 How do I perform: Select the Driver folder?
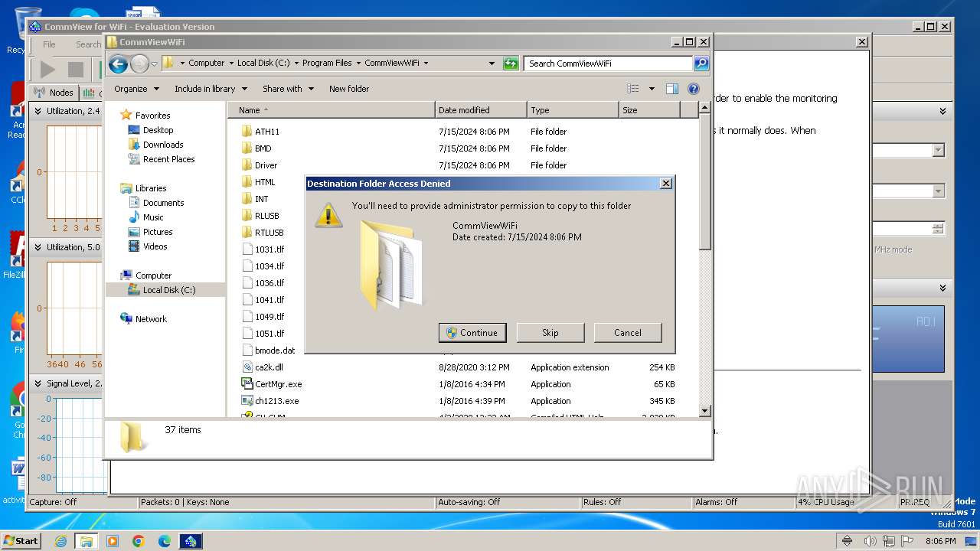(260, 165)
